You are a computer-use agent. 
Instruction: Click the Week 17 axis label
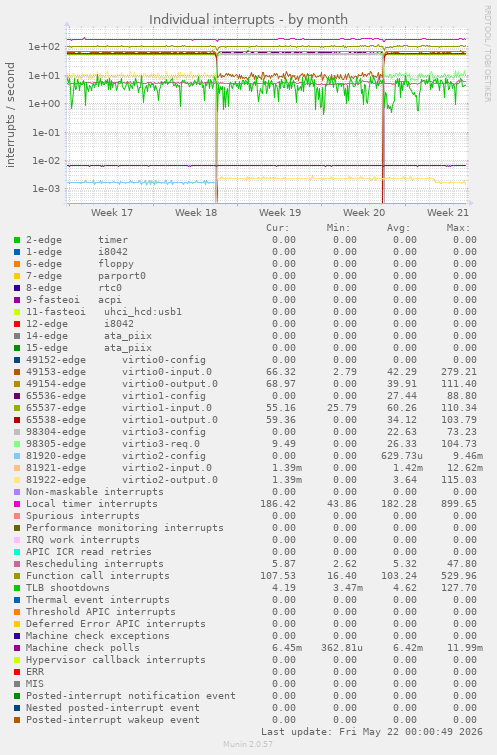click(x=112, y=212)
